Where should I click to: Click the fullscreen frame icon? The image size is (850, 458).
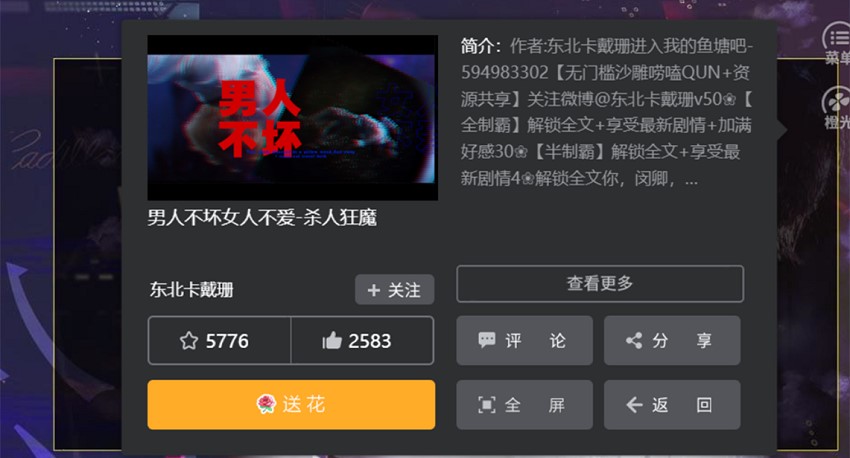tap(486, 405)
